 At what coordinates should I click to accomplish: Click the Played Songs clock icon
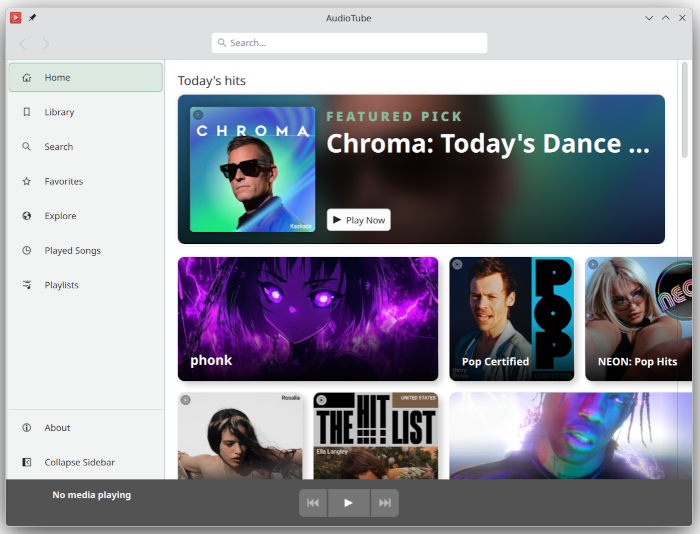27,251
